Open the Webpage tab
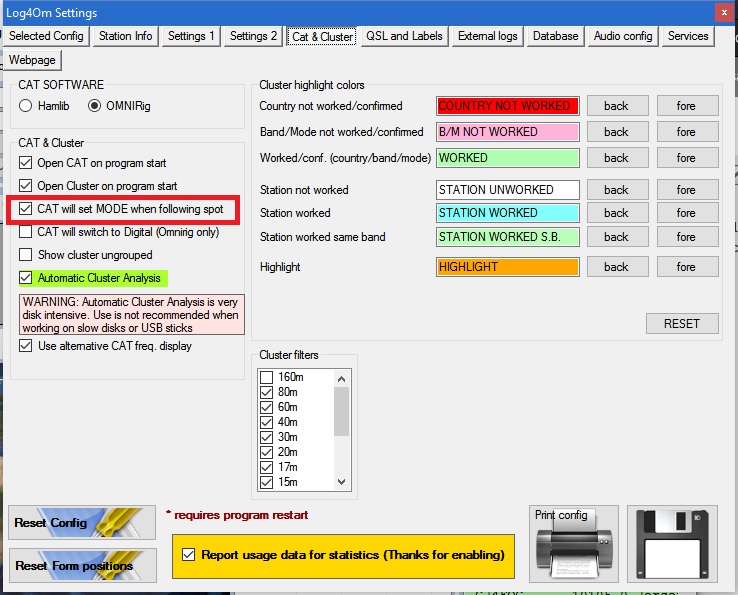738x595 pixels. coord(32,60)
